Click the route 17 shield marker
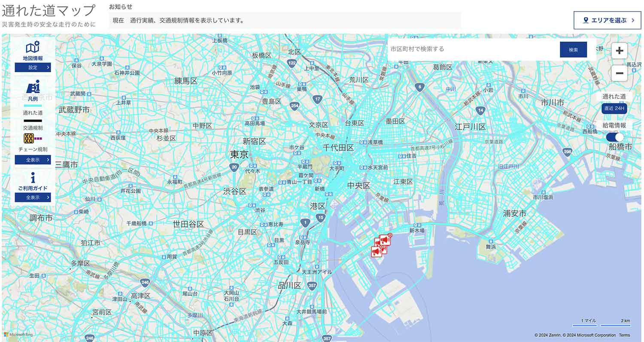The image size is (644, 342). (x=317, y=99)
